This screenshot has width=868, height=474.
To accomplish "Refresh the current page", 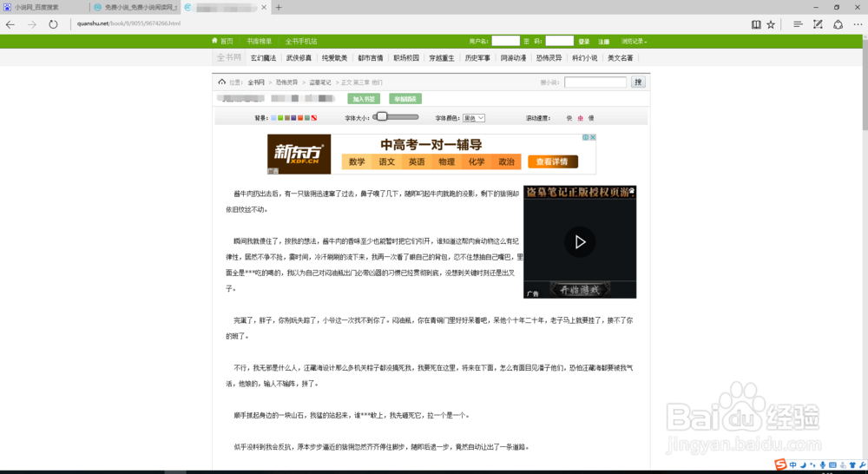I will pyautogui.click(x=53, y=24).
